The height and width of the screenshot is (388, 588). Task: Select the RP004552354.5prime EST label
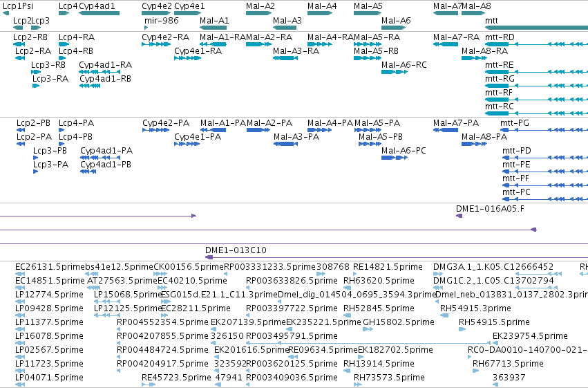[x=162, y=322]
